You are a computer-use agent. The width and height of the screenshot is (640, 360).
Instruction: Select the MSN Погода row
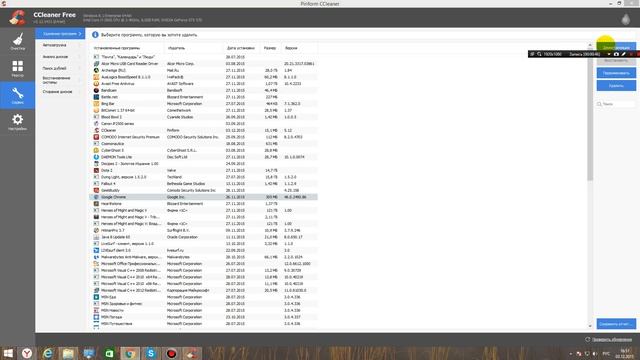coord(203,317)
